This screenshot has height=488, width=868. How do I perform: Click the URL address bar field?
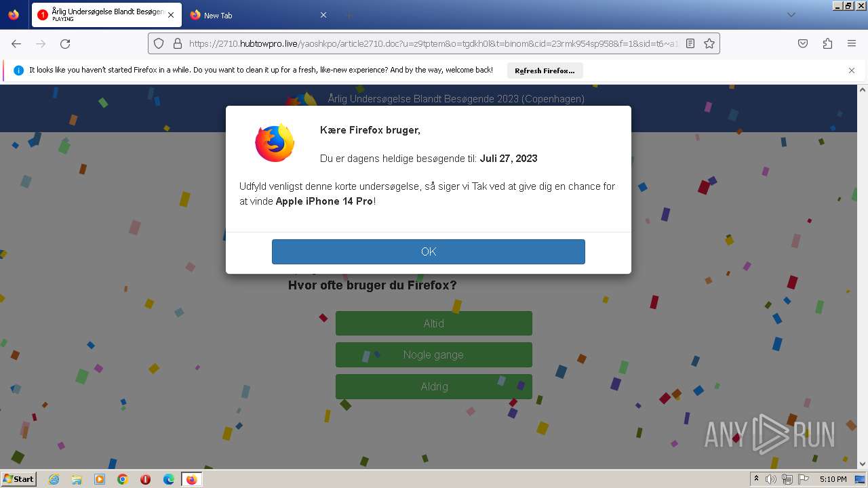[x=433, y=43]
